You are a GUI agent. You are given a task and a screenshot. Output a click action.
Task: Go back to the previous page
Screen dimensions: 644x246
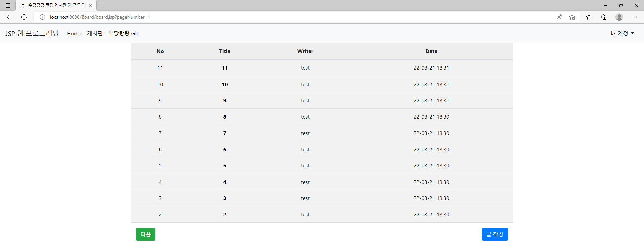point(9,17)
